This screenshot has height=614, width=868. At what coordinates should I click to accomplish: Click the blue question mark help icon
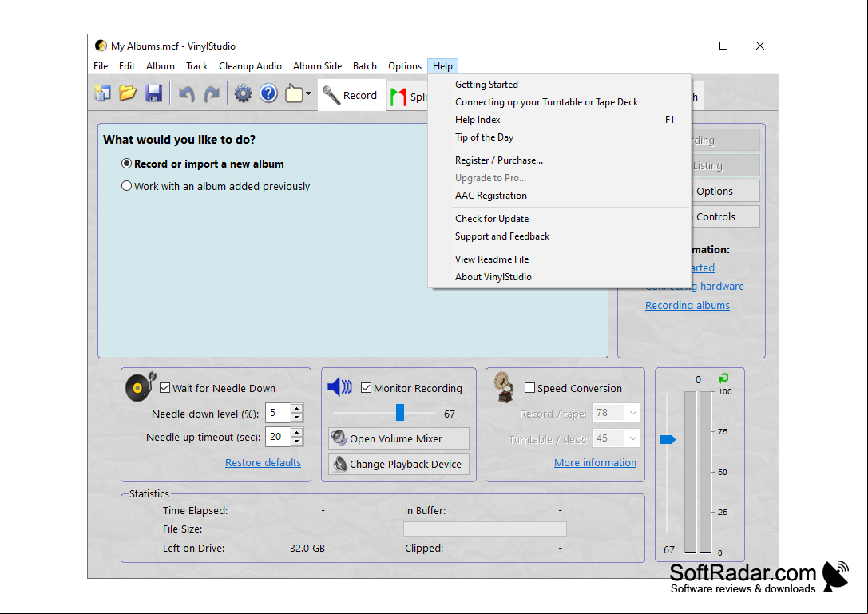[x=268, y=93]
